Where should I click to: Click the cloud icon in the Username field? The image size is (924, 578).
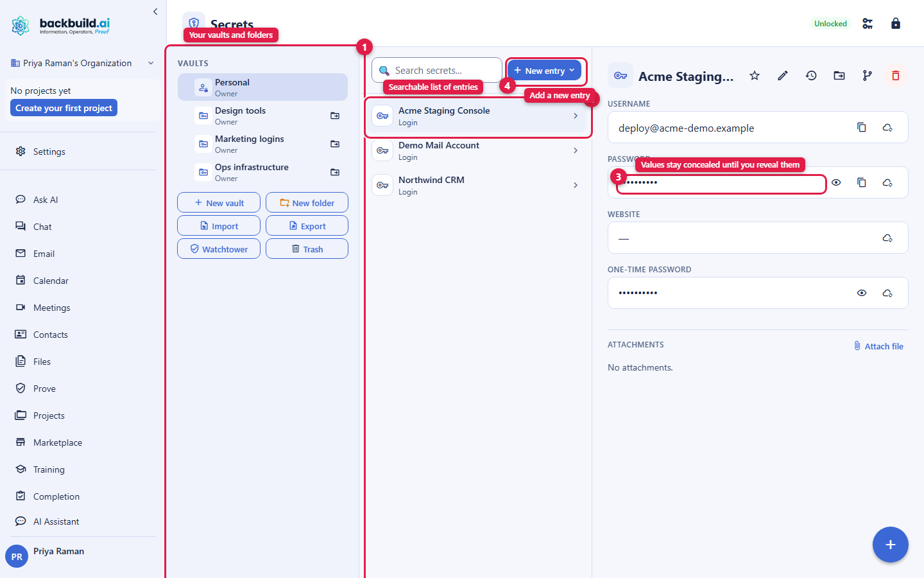click(x=887, y=127)
